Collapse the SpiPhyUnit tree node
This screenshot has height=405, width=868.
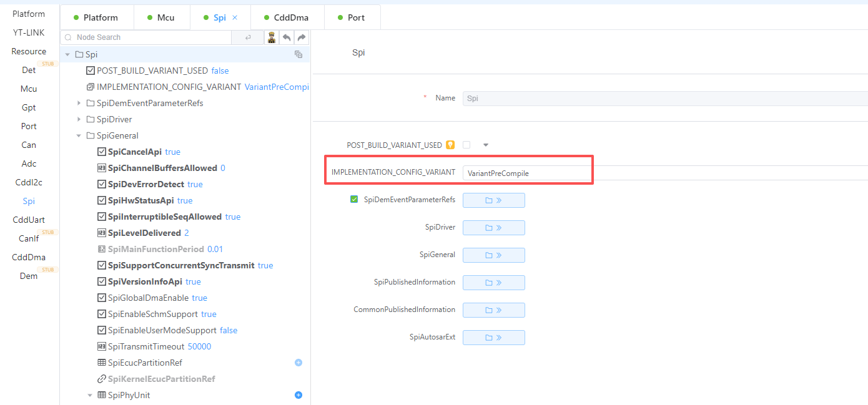point(90,395)
